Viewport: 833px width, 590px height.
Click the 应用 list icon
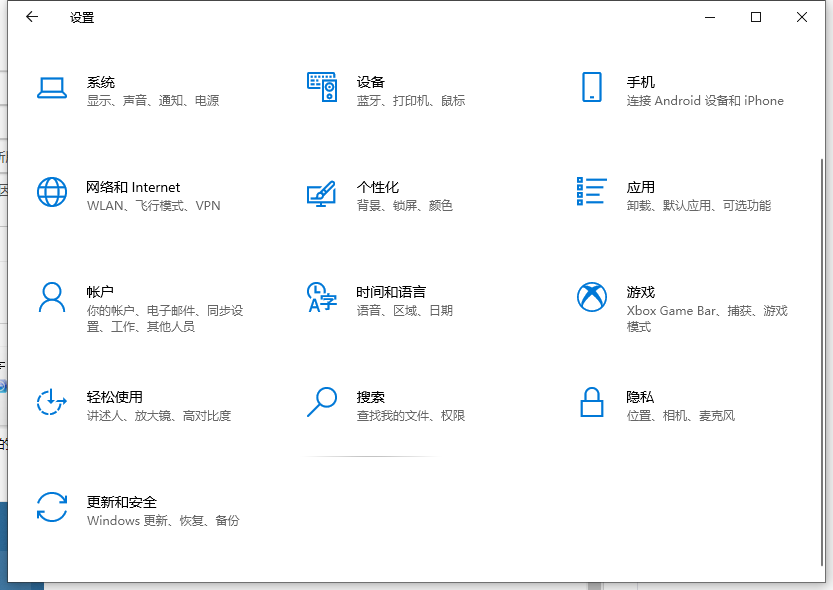click(592, 192)
